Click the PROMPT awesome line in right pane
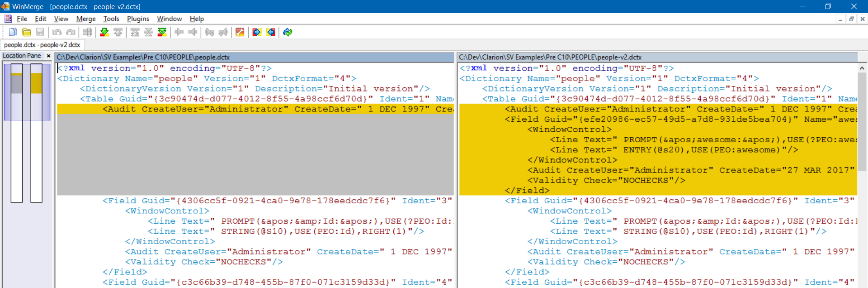 658,139
